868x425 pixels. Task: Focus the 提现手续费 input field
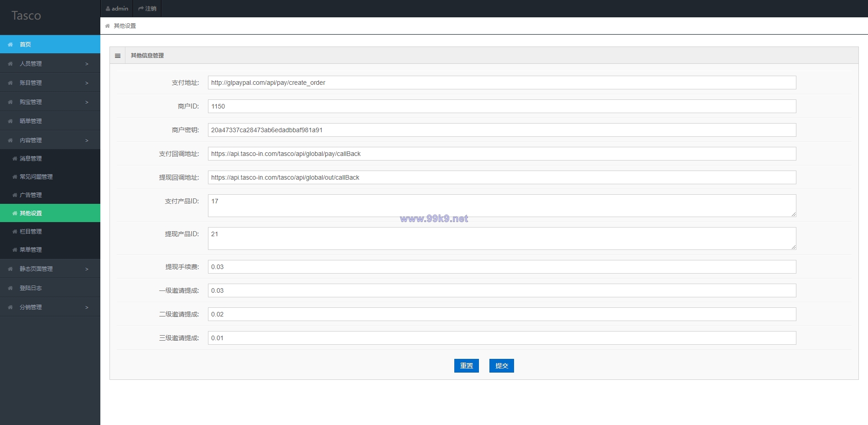tap(502, 267)
